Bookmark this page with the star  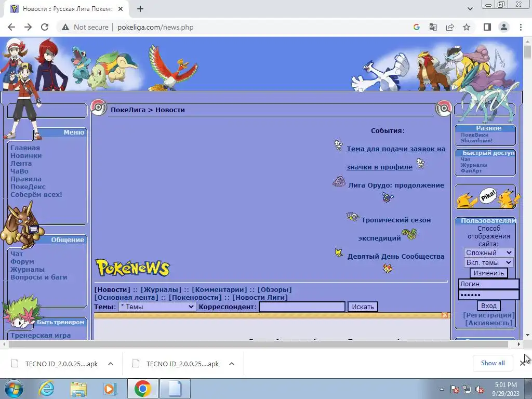click(467, 27)
